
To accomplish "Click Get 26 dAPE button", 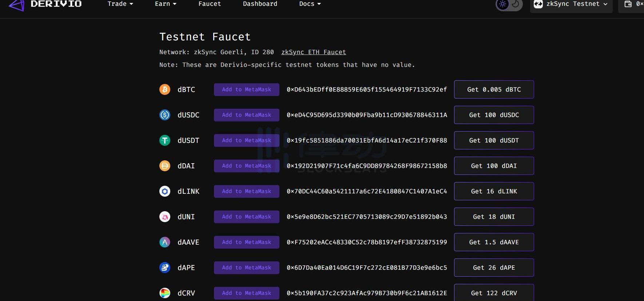I will point(494,268).
